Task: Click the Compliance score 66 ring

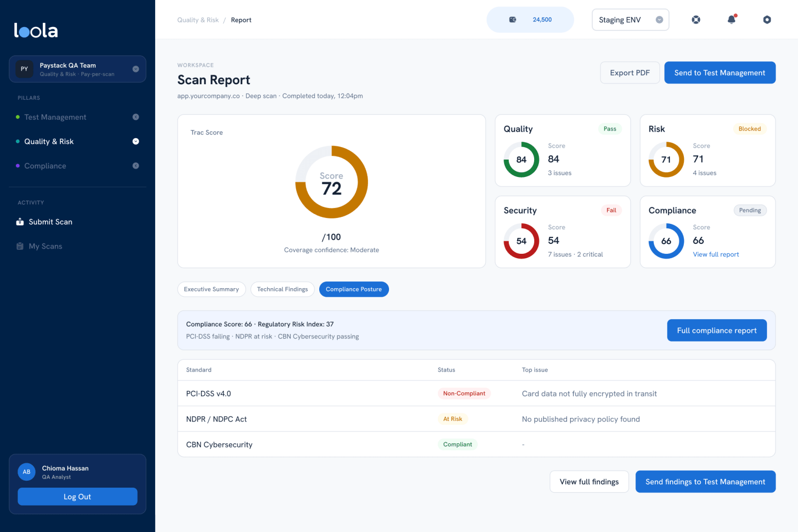Action: pos(666,241)
